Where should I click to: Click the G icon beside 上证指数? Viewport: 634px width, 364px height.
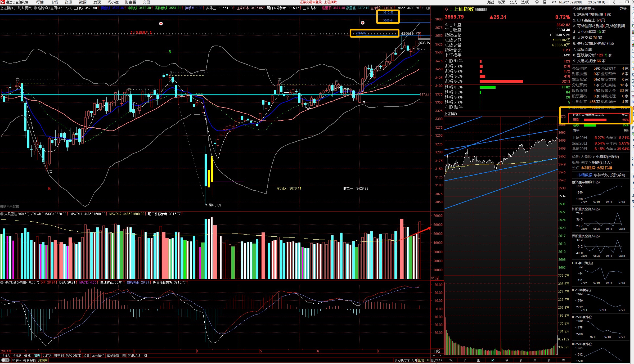(x=447, y=9)
